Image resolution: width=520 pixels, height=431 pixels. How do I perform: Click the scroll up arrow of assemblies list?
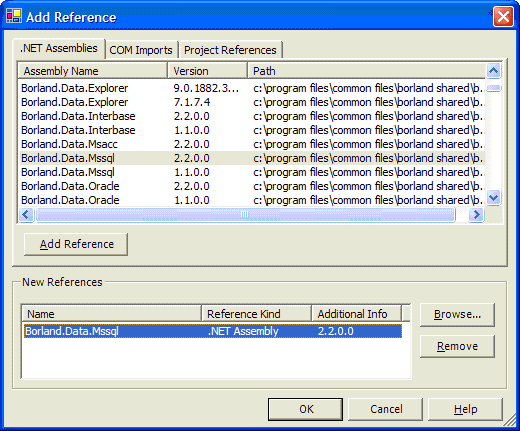(x=493, y=70)
